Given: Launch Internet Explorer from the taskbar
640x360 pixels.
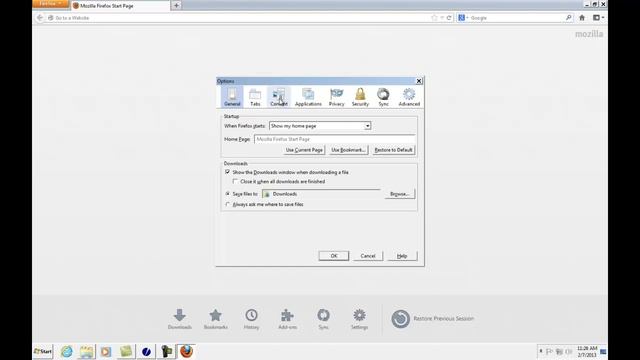Looking at the screenshot, I should click(x=67, y=351).
